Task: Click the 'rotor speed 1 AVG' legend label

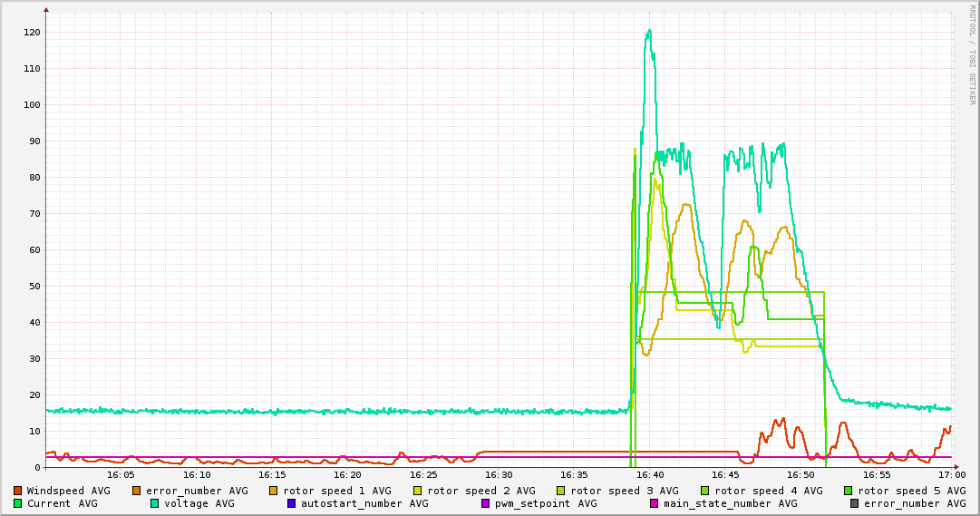Action: pyautogui.click(x=337, y=491)
